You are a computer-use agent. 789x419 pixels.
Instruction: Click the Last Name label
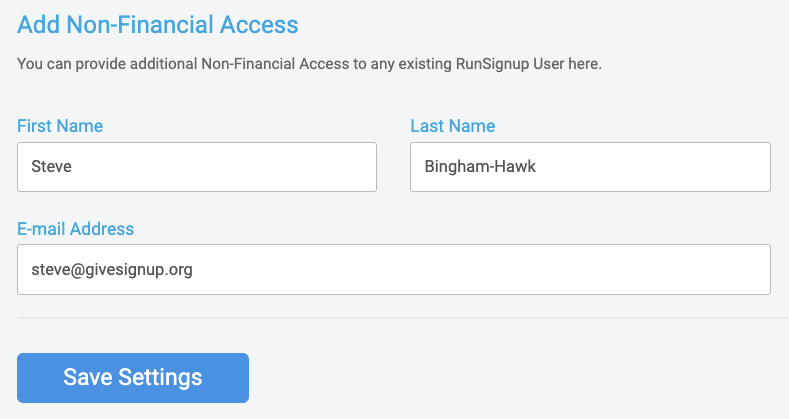452,126
